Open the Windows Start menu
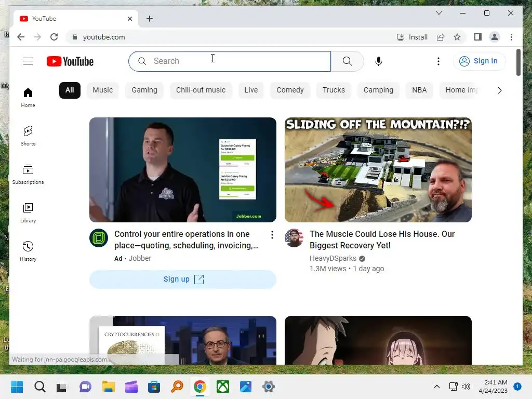This screenshot has width=532, height=399. [x=17, y=387]
